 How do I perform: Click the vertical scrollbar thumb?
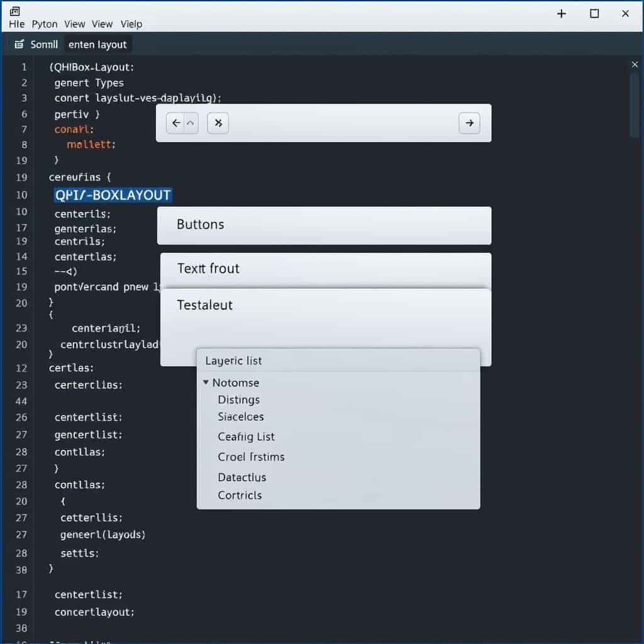click(x=634, y=105)
